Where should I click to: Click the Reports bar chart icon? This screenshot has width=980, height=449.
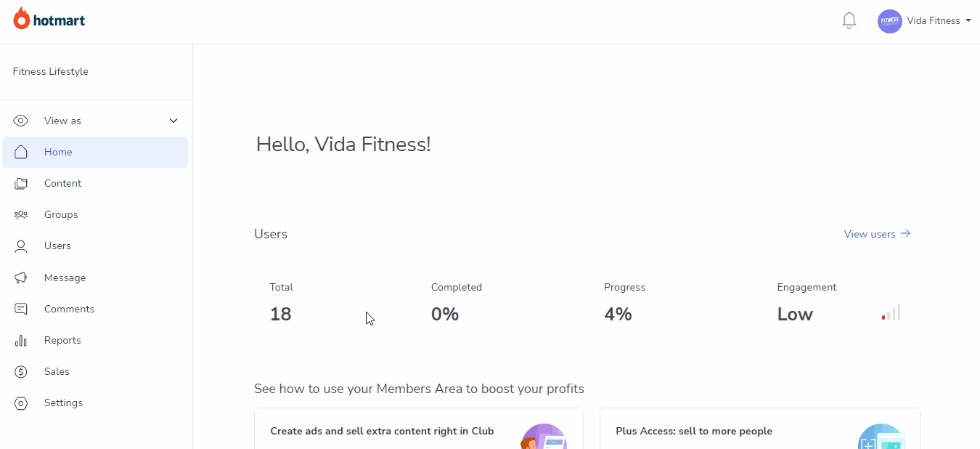click(21, 340)
